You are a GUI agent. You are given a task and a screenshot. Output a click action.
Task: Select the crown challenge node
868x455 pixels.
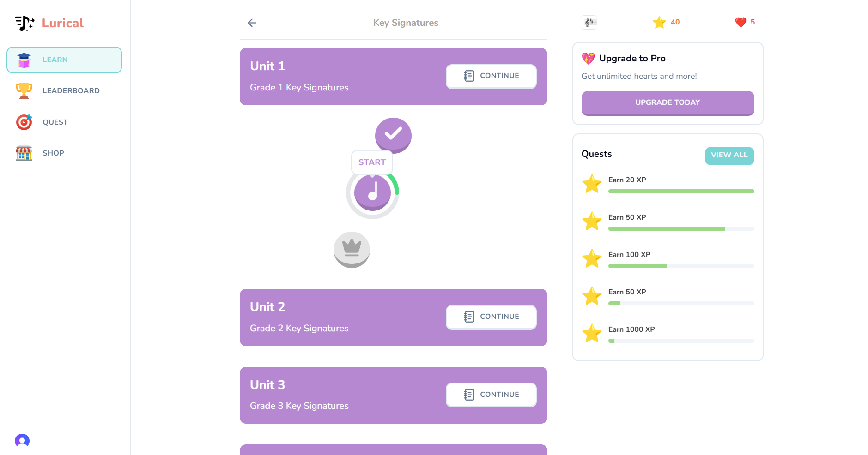[x=351, y=250]
